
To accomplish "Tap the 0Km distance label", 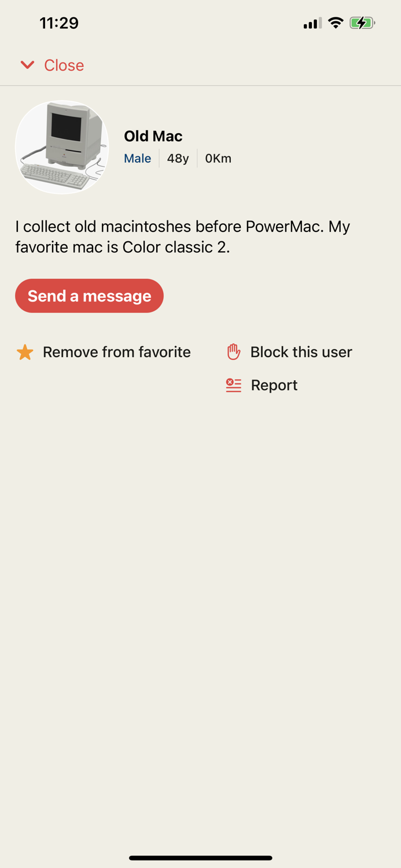I will 218,159.
